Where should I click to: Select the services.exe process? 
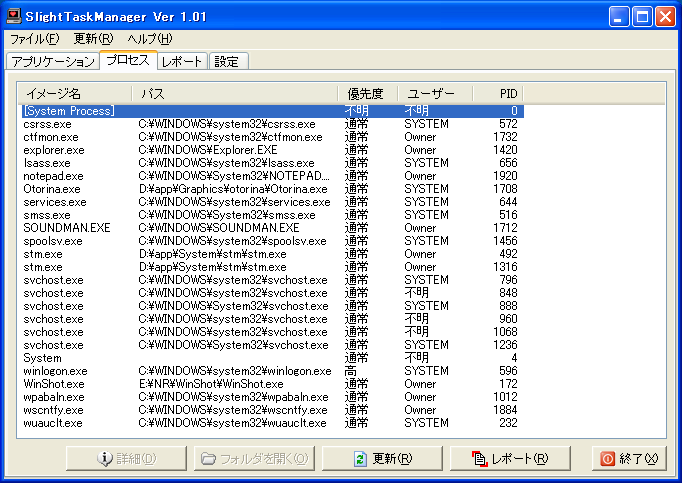click(273, 202)
